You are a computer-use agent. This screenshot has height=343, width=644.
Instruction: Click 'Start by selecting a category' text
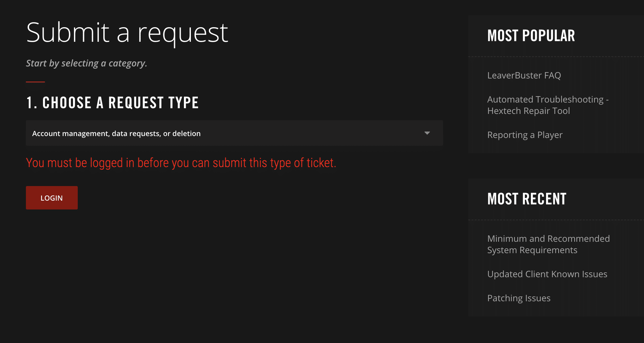86,63
